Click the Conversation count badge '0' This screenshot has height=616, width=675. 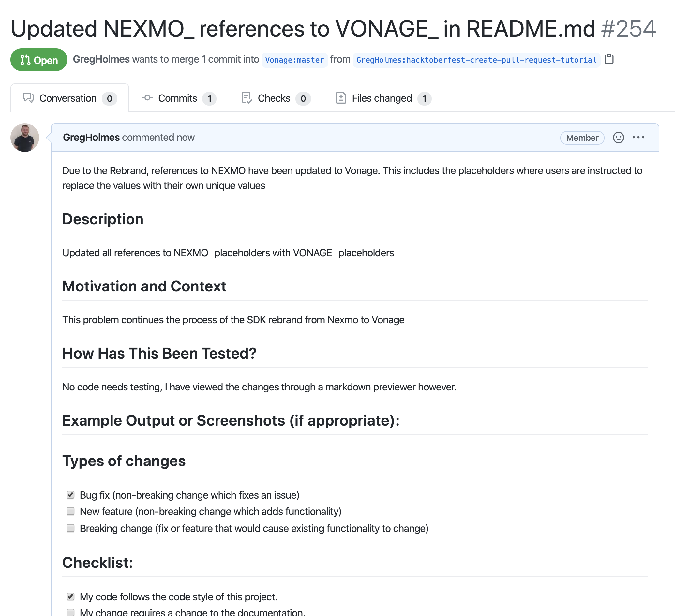point(109,99)
